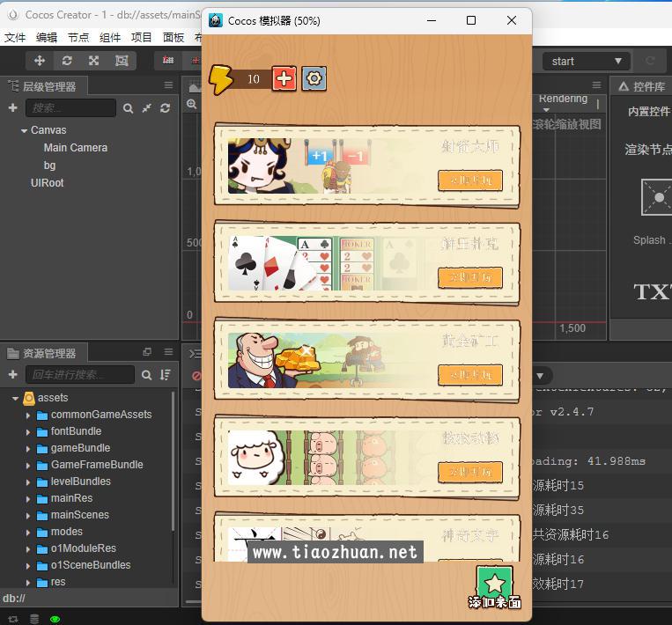The height and width of the screenshot is (625, 672).
Task: Select the bg node
Action: click(x=49, y=165)
